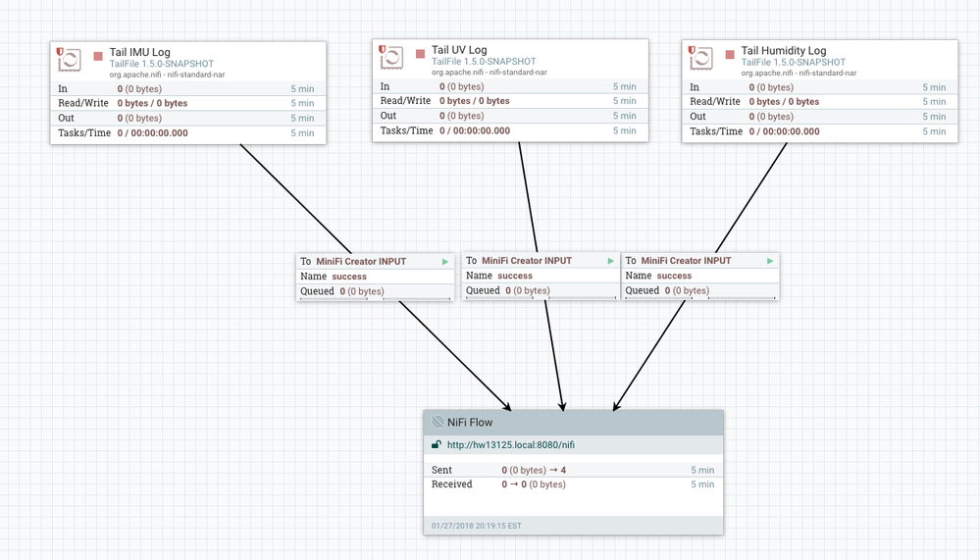Click the In row of Tail Humidity Log
Image resolution: width=980 pixels, height=560 pixels.
pyautogui.click(x=820, y=87)
